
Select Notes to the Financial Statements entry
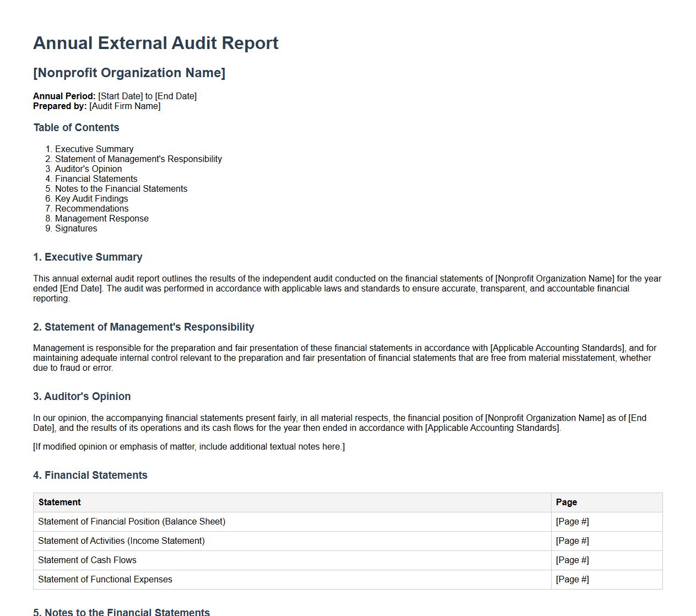[121, 188]
